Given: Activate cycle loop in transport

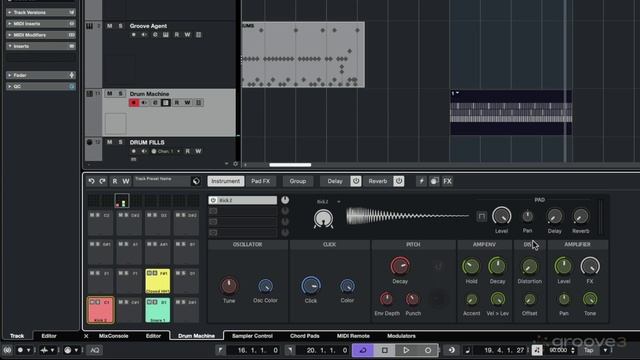Looking at the screenshot, I should point(362,350).
